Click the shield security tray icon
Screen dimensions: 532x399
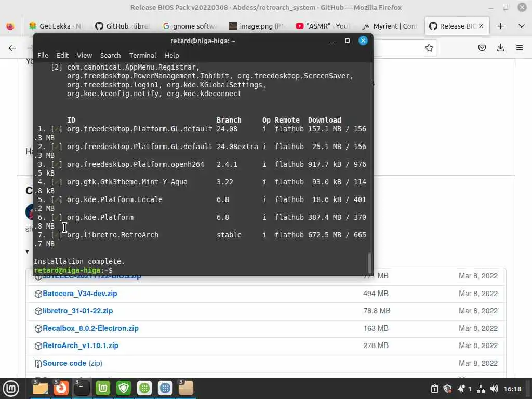[447, 389]
